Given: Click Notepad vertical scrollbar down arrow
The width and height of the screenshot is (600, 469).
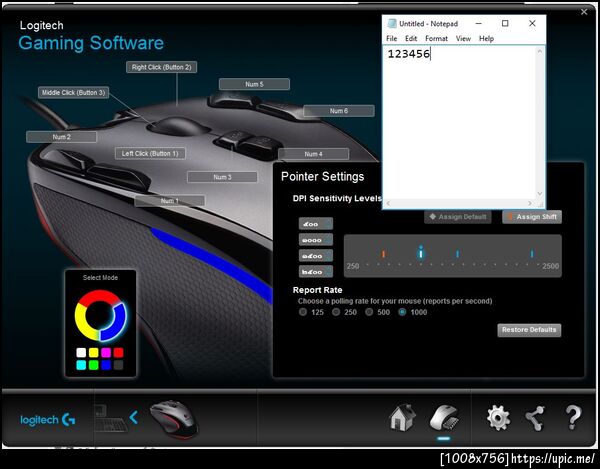Looking at the screenshot, I should click(x=540, y=194).
